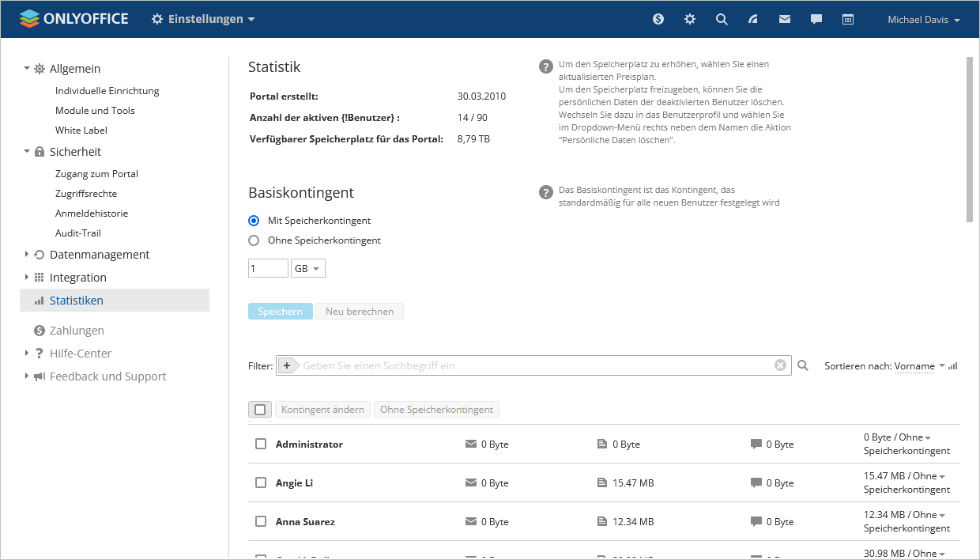Viewport: 980px width, 560px height.
Task: Open the GB unit dropdown
Action: 308,269
